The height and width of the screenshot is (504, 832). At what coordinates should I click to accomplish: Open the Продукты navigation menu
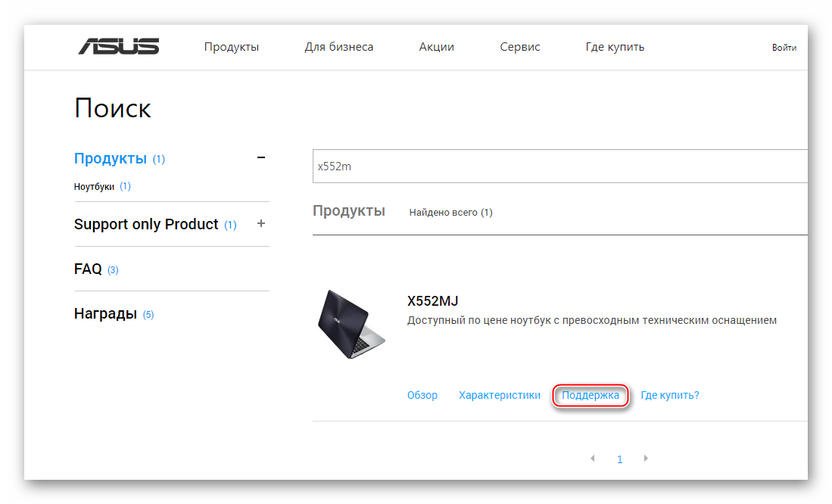click(x=232, y=47)
